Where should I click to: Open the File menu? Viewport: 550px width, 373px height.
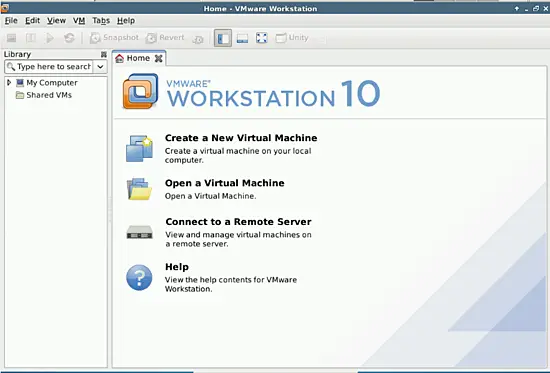click(11, 21)
